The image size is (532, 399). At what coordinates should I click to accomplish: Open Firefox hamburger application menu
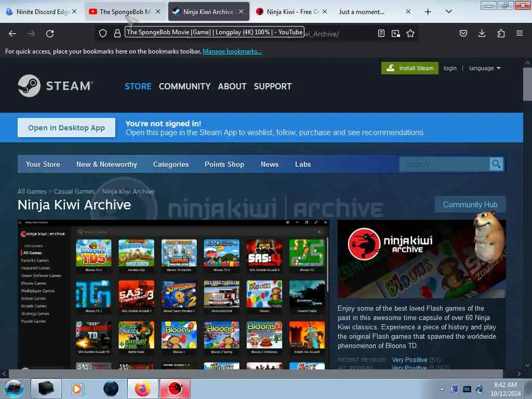pos(519,33)
